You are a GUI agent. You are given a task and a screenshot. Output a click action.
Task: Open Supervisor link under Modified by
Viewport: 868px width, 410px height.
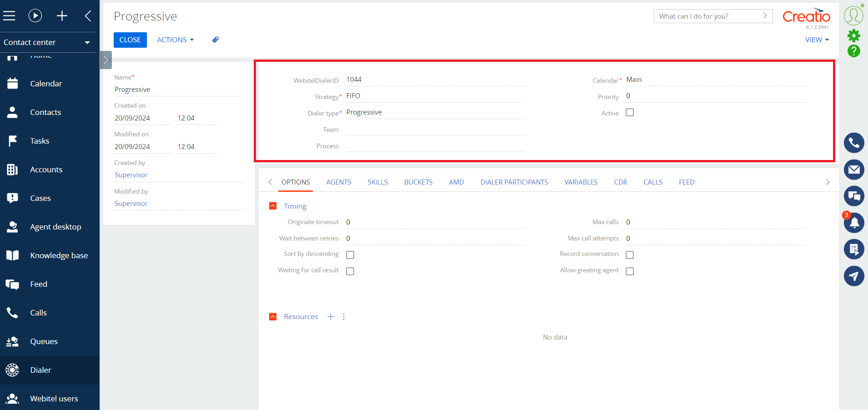coord(131,204)
